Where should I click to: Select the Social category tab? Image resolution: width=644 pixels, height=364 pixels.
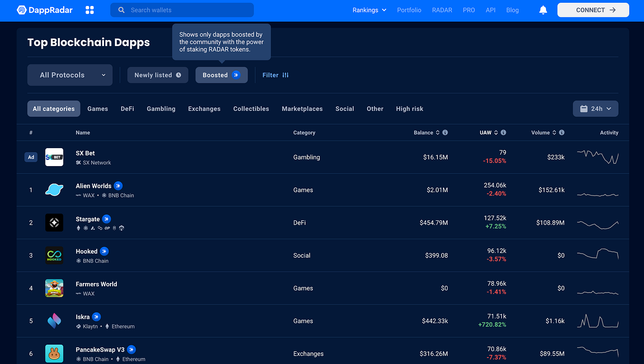click(345, 109)
